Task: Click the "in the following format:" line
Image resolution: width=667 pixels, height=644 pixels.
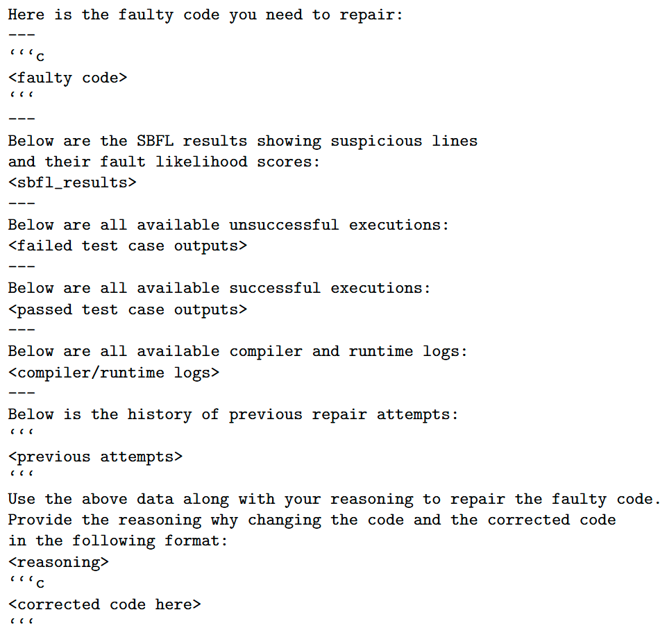Action: pos(118,541)
